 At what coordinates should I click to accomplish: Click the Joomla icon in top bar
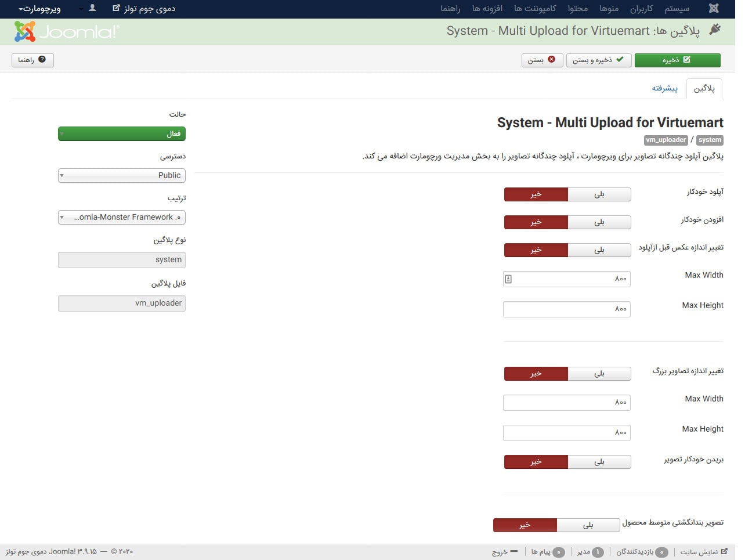click(714, 9)
